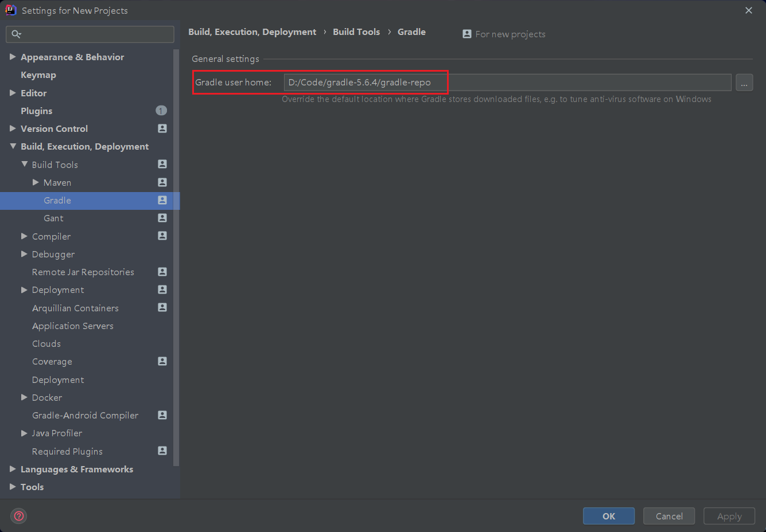The image size is (766, 532).
Task: Collapse the Build Tools arrow
Action: [x=24, y=164]
